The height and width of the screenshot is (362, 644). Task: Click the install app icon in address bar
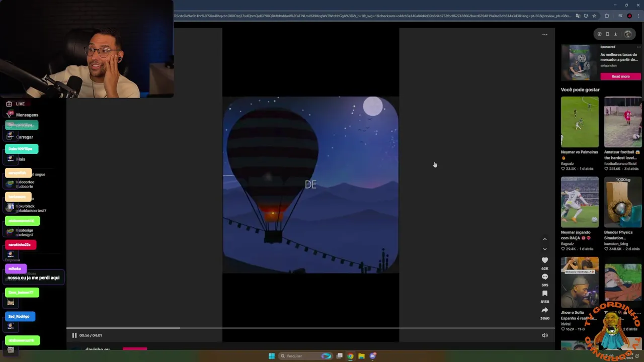click(x=586, y=16)
